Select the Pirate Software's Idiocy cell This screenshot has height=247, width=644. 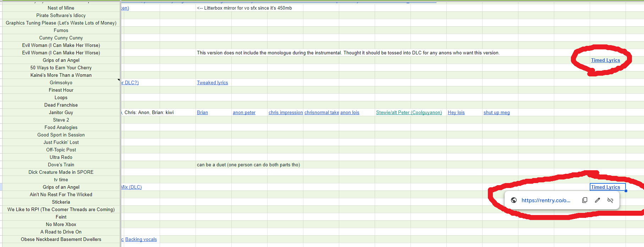coord(61,15)
